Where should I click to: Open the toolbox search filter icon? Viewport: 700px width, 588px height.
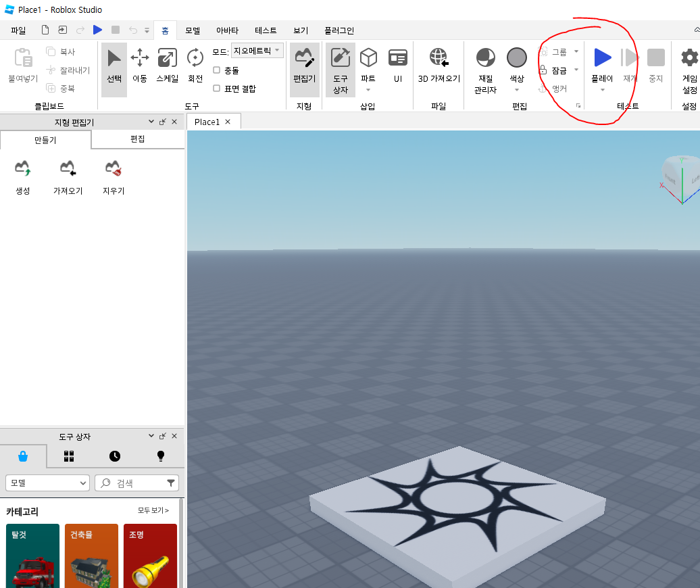(171, 483)
